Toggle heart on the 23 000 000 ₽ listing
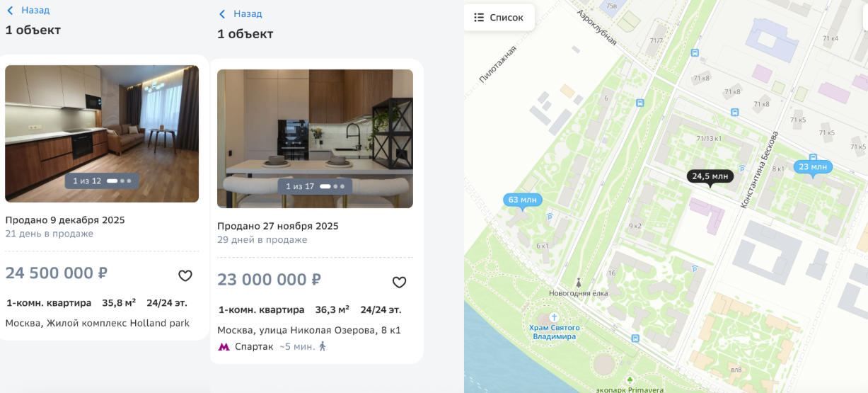The height and width of the screenshot is (393, 868). click(400, 283)
